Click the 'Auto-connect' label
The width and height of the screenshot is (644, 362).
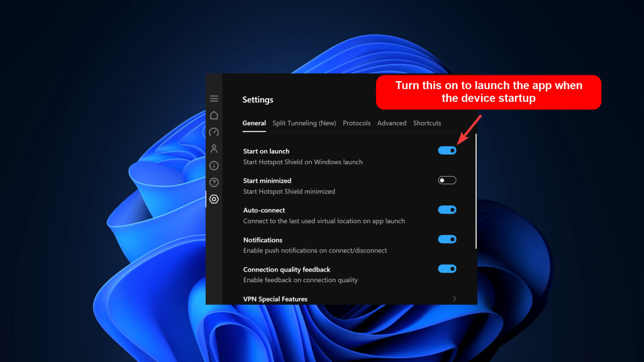click(x=264, y=210)
